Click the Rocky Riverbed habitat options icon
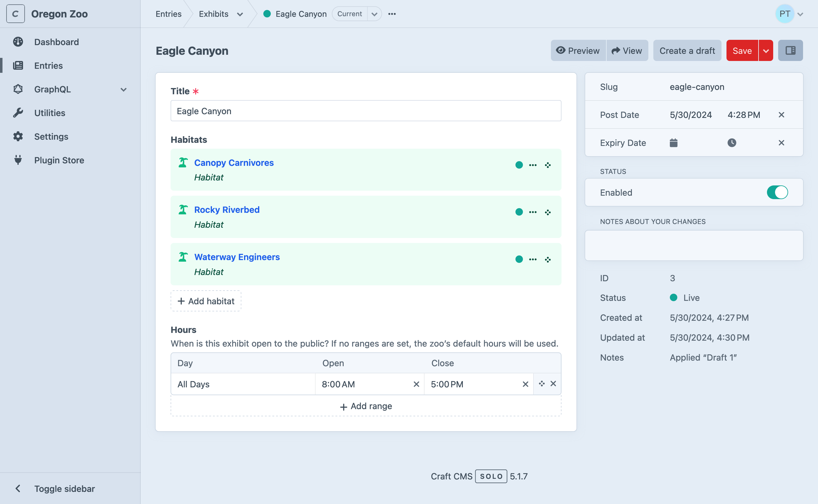The image size is (818, 504). (x=533, y=212)
